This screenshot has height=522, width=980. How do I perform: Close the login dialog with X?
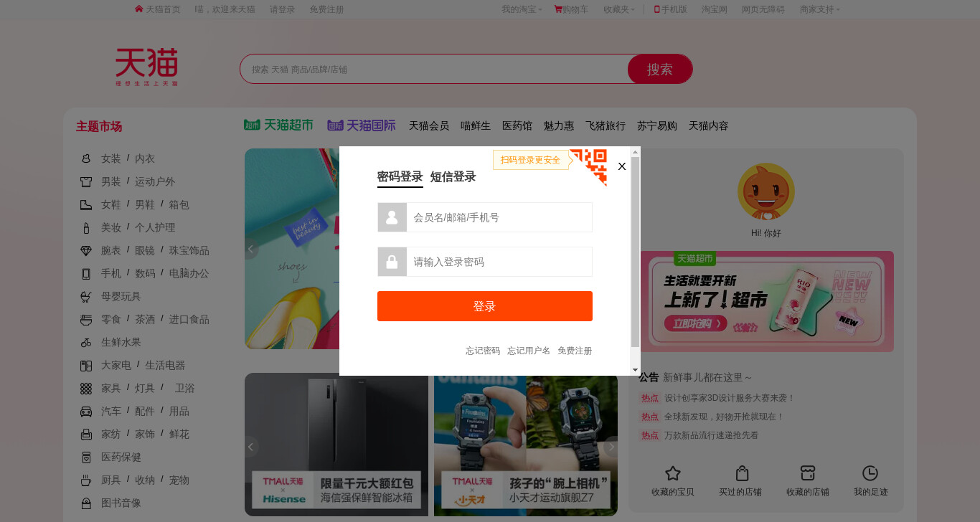coord(622,166)
